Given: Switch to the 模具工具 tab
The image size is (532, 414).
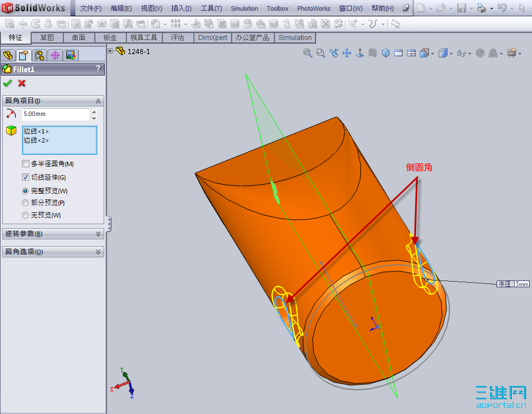Looking at the screenshot, I should point(144,38).
